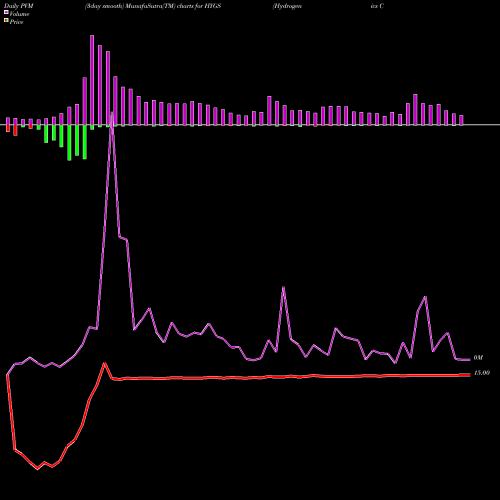Viewport: 500px width, 500px height.
Task: Click the Volume legend color swatch
Action: click(6, 12)
